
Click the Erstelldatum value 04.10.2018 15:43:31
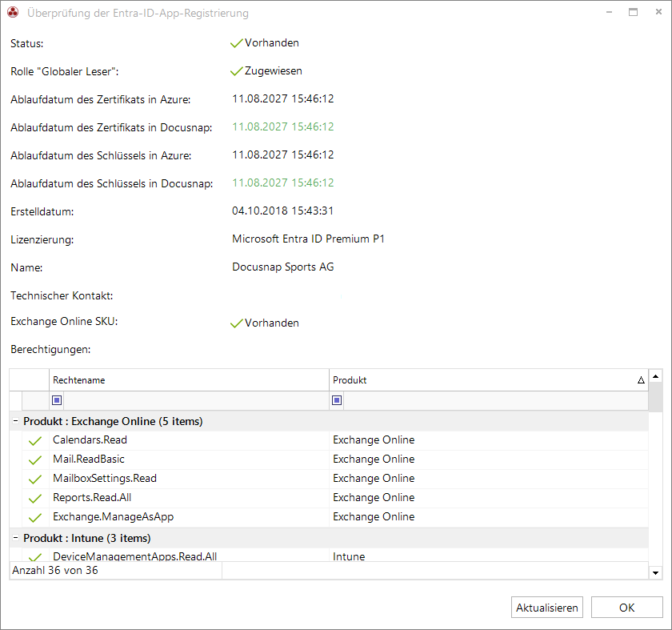[283, 211]
